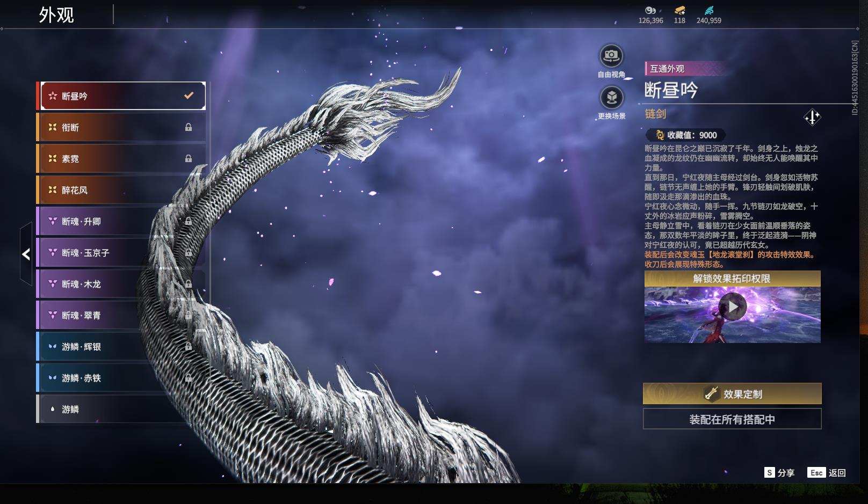The image size is (868, 504).
Task: Choose the 素霓 skin row
Action: click(121, 159)
